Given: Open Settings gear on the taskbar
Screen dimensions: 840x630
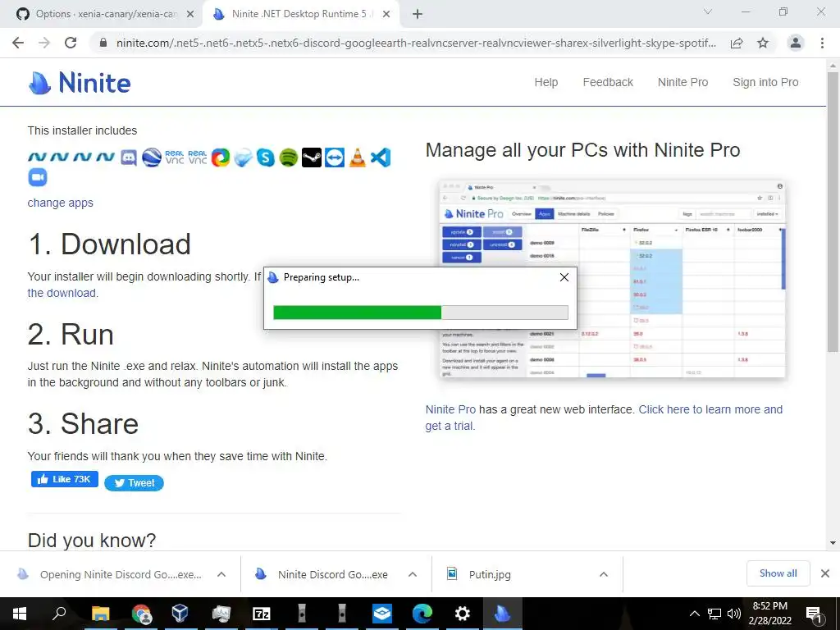Looking at the screenshot, I should click(462, 614).
